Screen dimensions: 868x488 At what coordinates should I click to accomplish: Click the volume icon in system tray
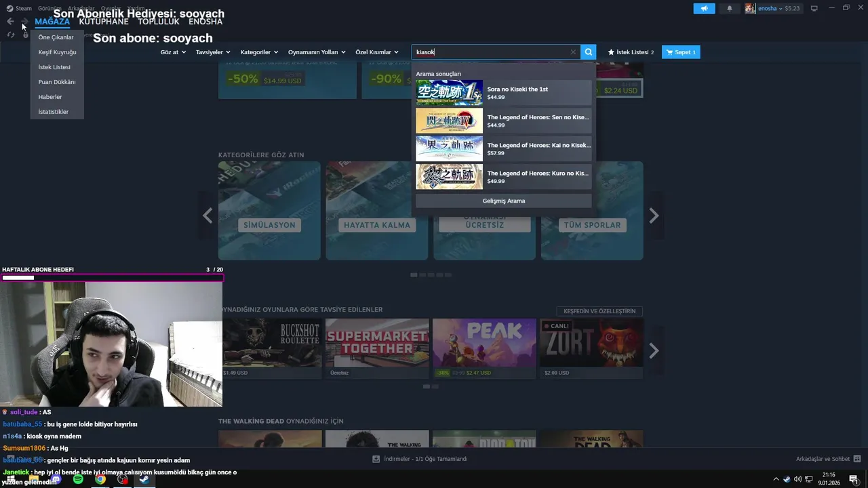point(797,479)
